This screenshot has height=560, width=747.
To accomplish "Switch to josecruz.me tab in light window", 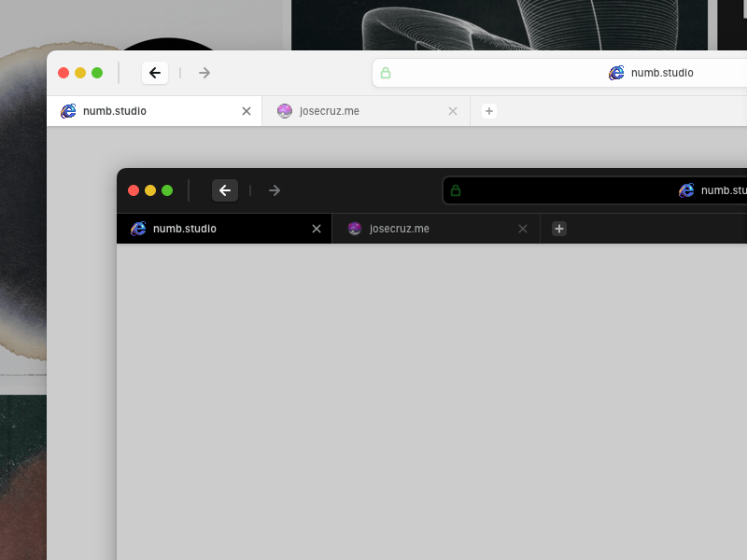I will pos(366,111).
